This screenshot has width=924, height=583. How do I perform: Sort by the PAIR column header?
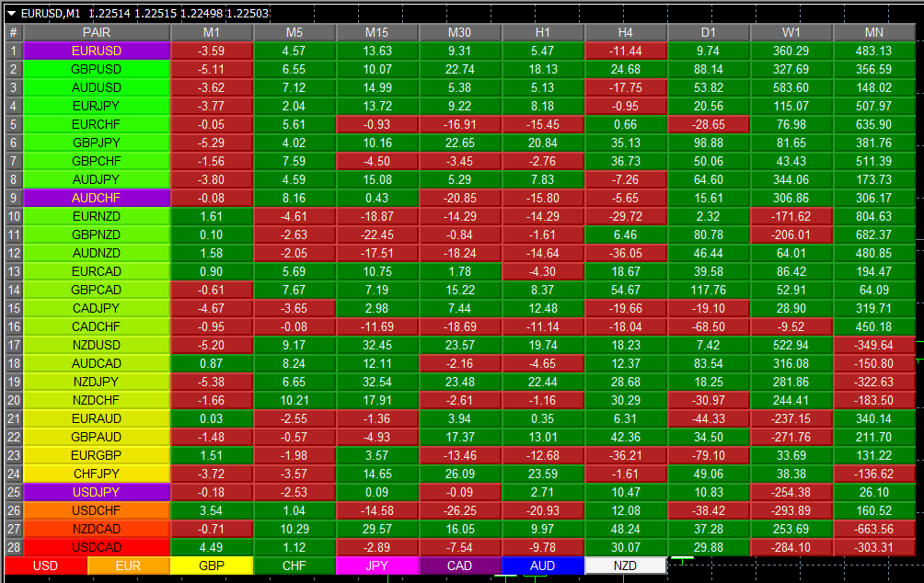97,33
